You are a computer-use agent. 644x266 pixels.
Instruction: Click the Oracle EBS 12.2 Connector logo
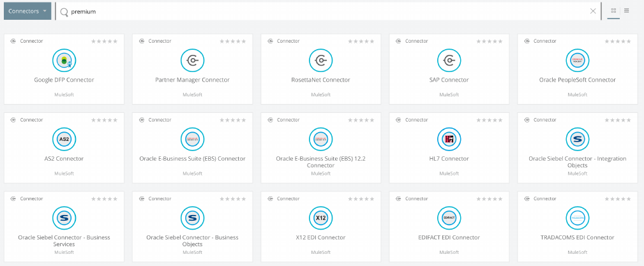point(321,140)
